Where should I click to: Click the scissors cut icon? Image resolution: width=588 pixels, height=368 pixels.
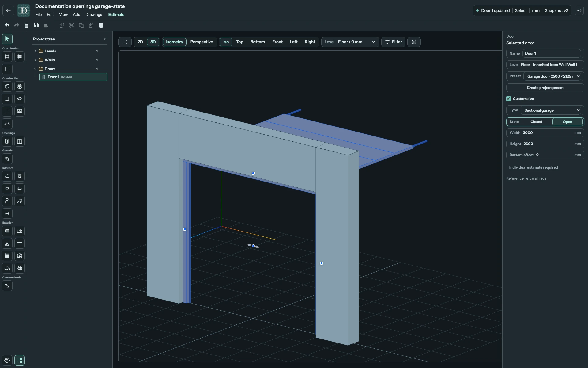click(72, 25)
